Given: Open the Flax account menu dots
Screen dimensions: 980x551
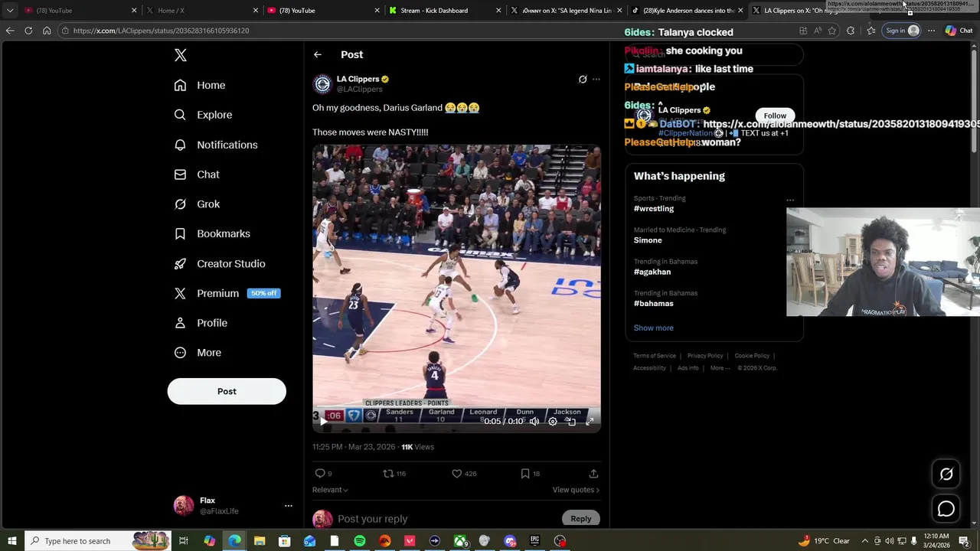Looking at the screenshot, I should pos(289,506).
